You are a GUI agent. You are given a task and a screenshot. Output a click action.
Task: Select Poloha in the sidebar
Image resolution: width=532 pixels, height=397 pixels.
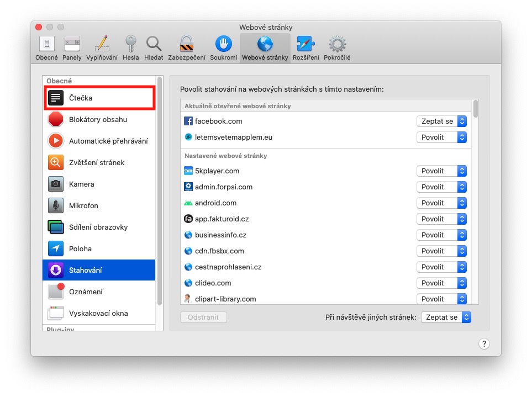[99, 248]
